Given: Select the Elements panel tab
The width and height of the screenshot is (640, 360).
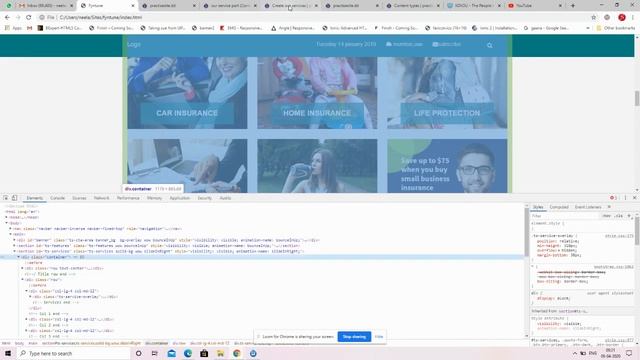Looking at the screenshot, I should click(35, 198).
